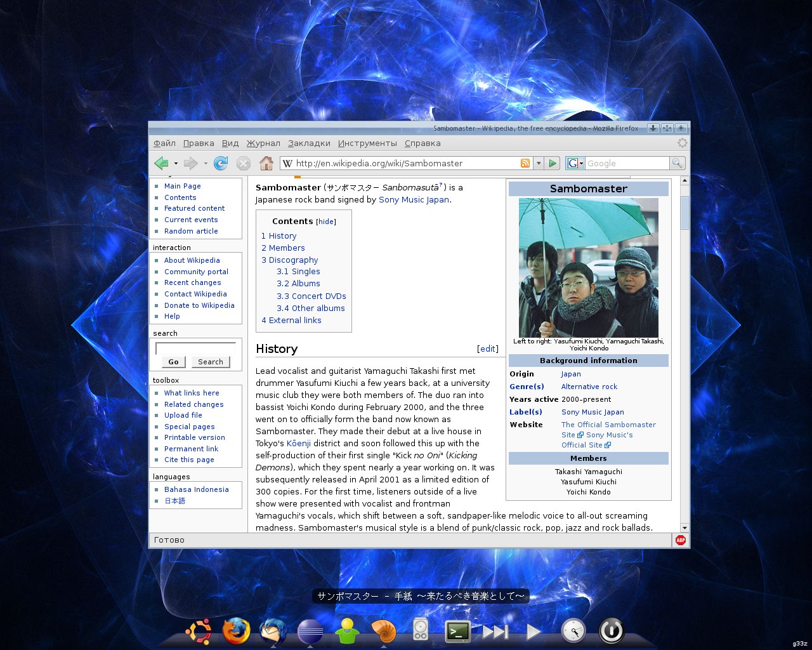Click the Play button in the dock
This screenshot has height=650, width=812.
pos(534,631)
